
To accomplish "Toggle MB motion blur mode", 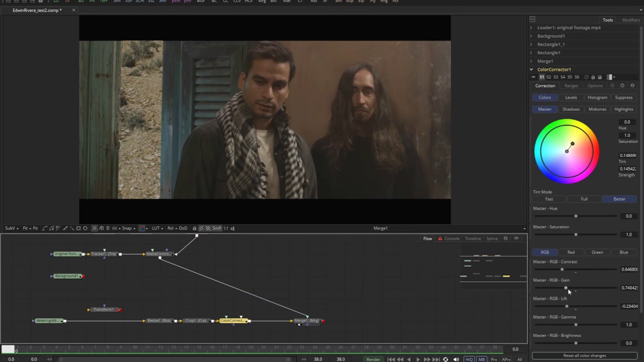I will 481,359.
